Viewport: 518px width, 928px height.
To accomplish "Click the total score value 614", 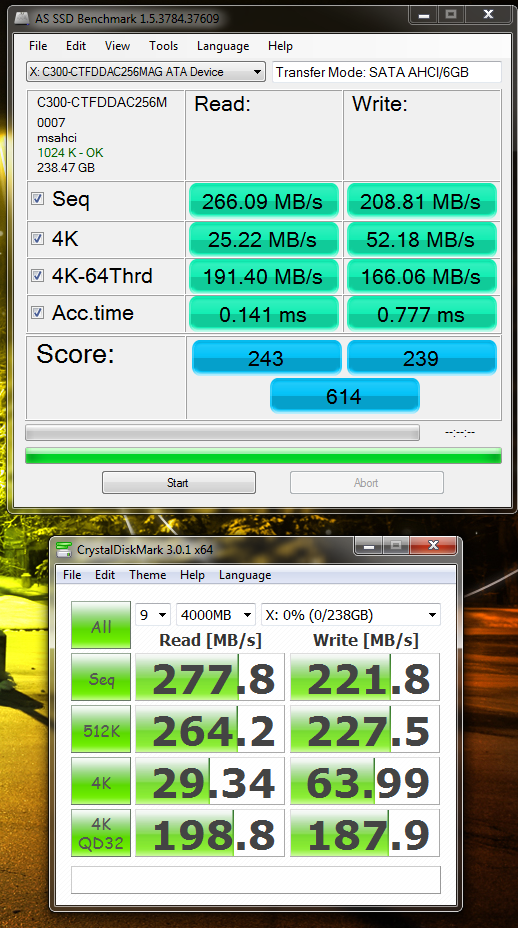I will point(345,395).
